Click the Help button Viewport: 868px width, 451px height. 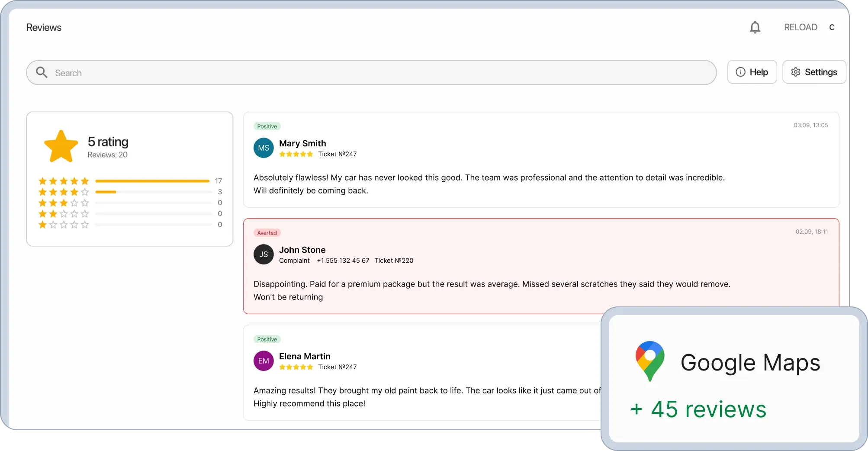click(x=752, y=72)
